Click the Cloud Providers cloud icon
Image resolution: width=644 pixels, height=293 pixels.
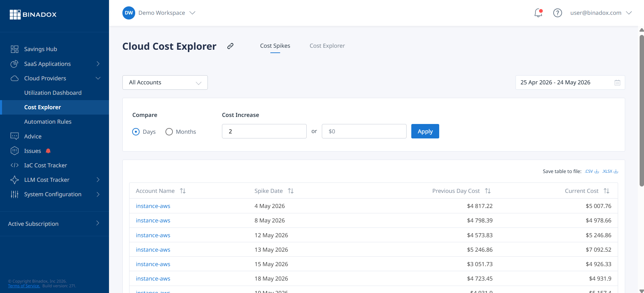(x=14, y=78)
